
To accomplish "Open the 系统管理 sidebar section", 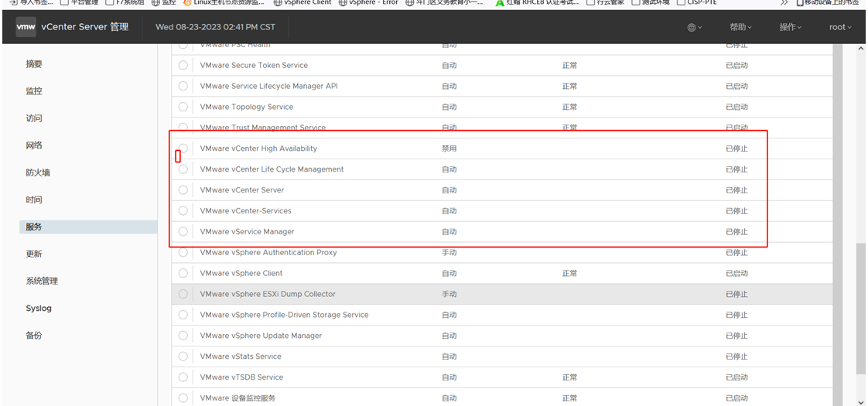I will 42,281.
